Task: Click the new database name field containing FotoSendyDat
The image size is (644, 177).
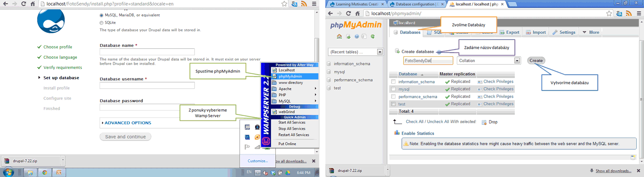Action: coord(428,60)
